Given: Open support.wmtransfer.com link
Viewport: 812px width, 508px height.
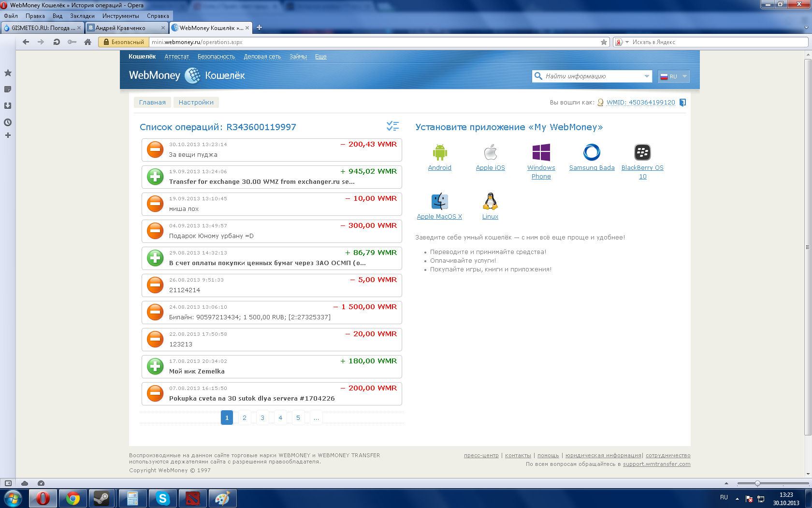Looking at the screenshot, I should (657, 464).
